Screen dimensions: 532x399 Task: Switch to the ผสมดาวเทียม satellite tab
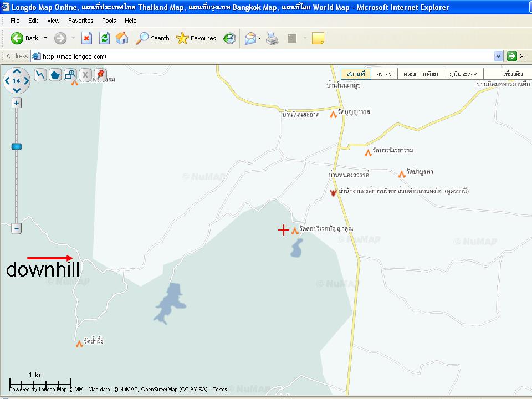(x=421, y=74)
